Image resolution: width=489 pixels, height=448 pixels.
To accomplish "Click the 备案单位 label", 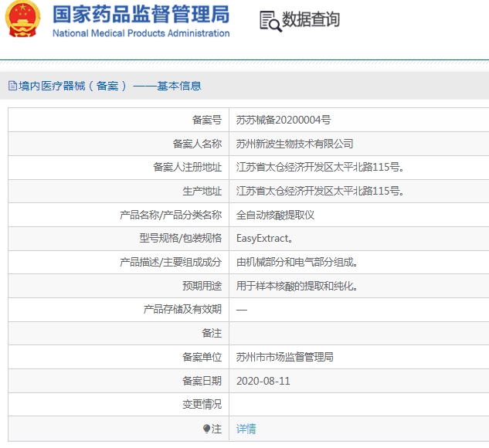I will (x=202, y=357).
